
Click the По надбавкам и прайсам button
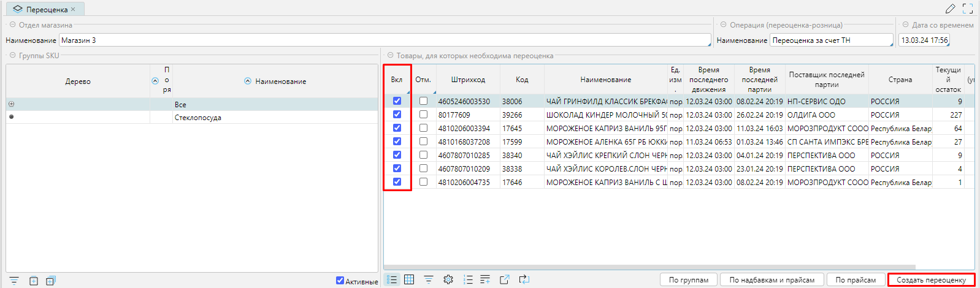click(771, 280)
